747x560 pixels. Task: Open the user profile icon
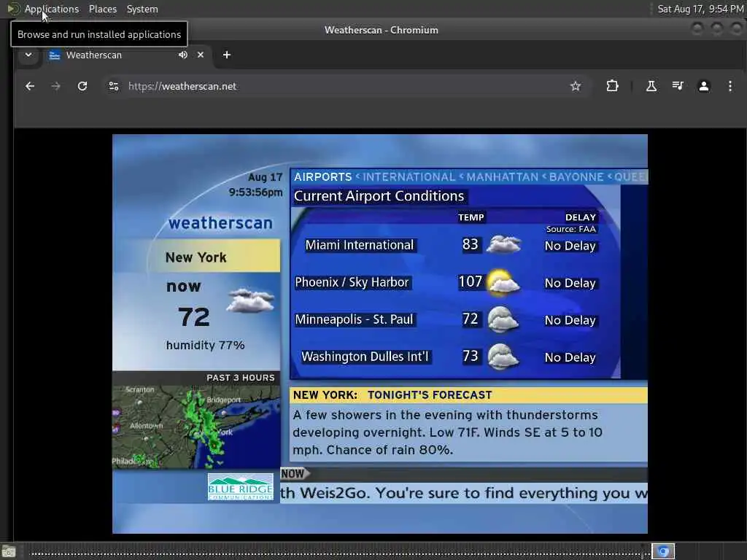point(704,86)
